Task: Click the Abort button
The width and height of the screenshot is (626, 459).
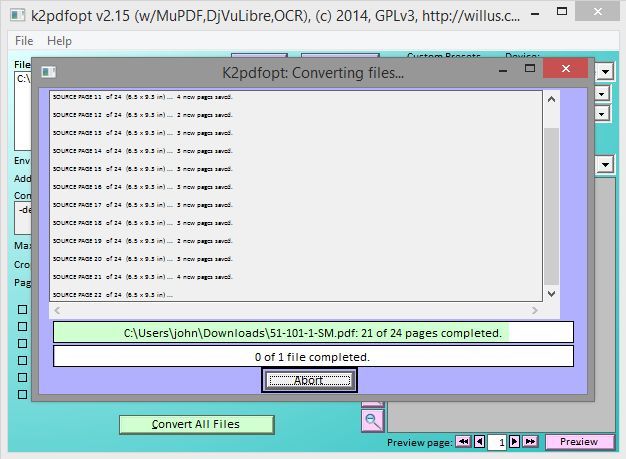Action: pyautogui.click(x=309, y=380)
